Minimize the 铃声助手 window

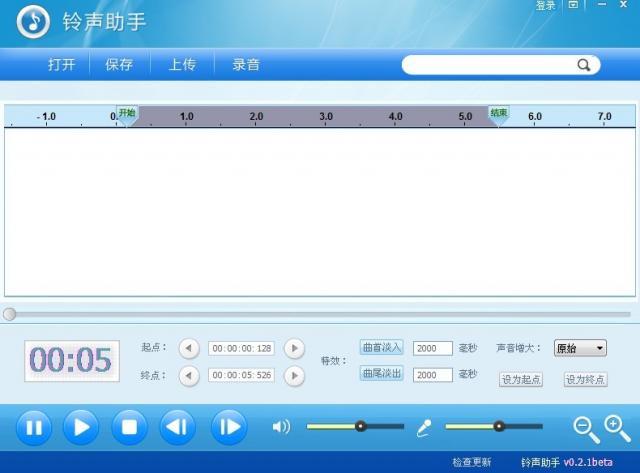tap(602, 4)
